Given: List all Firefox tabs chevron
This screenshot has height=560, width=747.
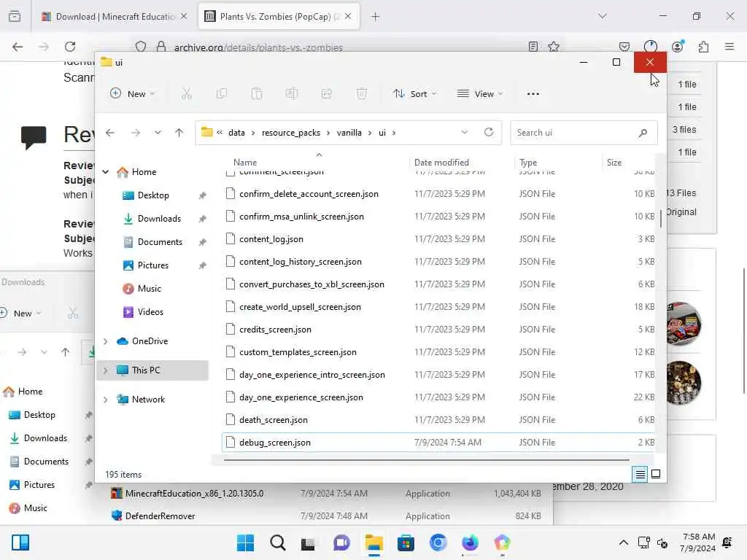Looking at the screenshot, I should tap(603, 16).
